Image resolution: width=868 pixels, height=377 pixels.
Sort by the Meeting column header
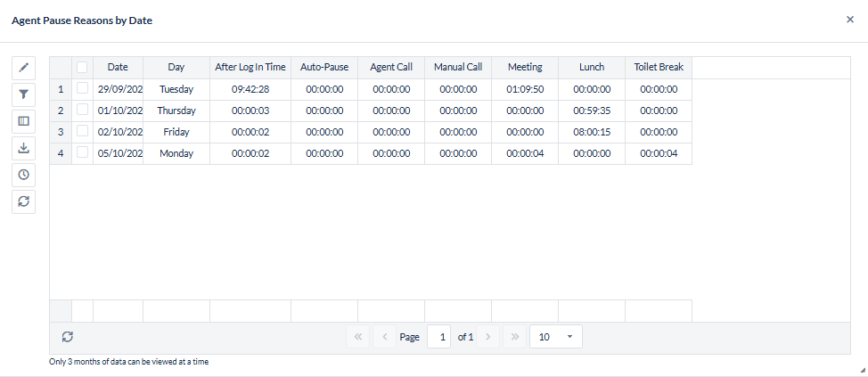point(525,67)
